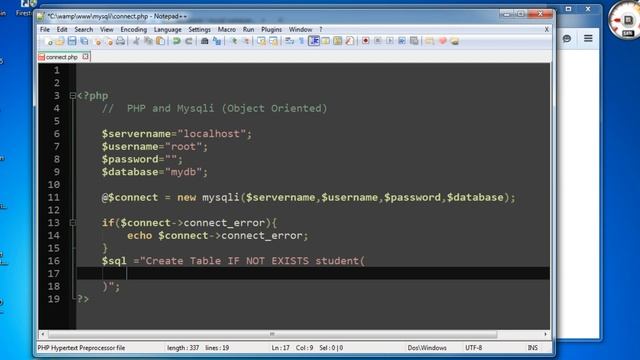Toggle synchronize horizontal scrolling icon

[273, 41]
